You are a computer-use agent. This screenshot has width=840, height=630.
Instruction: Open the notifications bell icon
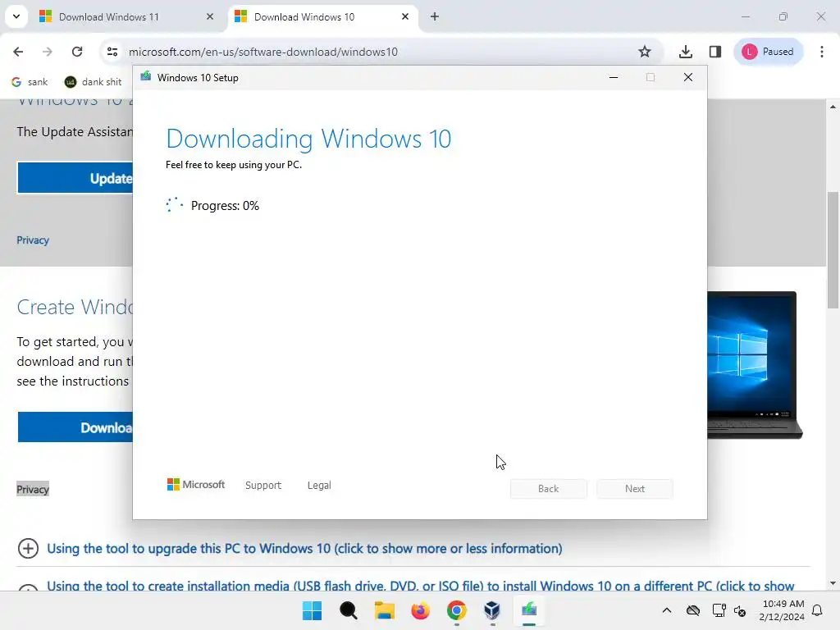pyautogui.click(x=818, y=610)
